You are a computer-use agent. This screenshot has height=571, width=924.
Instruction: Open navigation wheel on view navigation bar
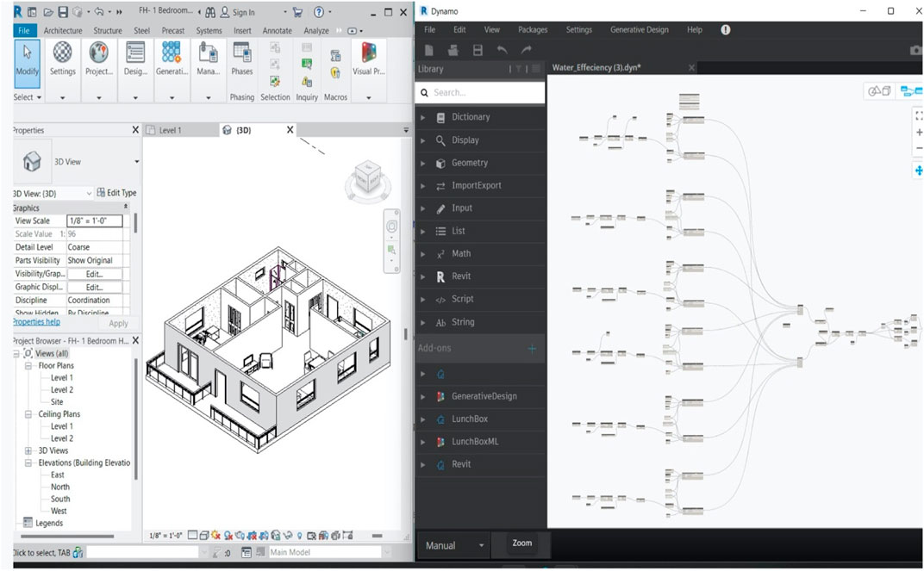click(x=392, y=227)
